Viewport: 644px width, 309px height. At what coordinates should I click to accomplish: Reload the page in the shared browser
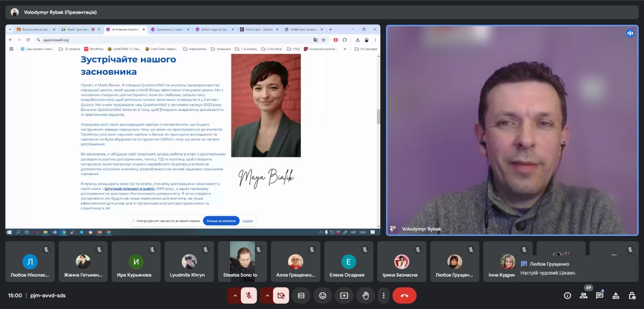click(28, 40)
